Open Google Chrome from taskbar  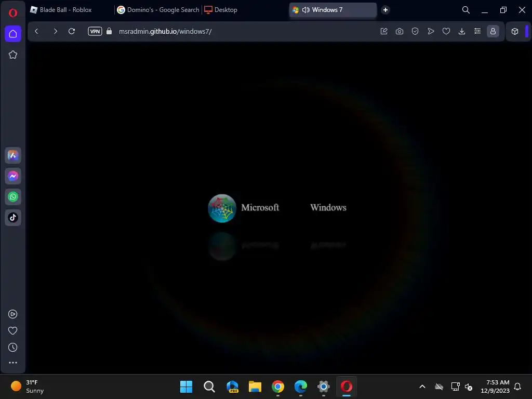coord(278,387)
